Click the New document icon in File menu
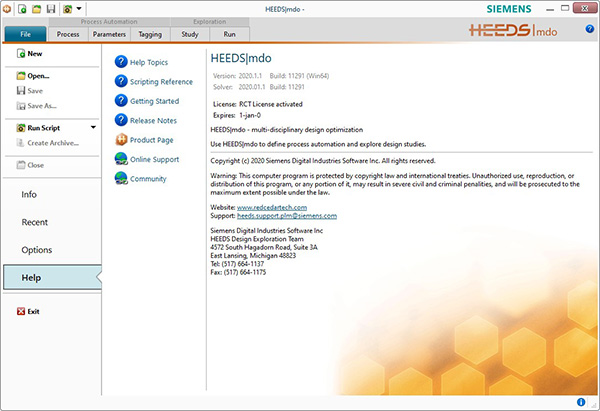 [x=21, y=54]
